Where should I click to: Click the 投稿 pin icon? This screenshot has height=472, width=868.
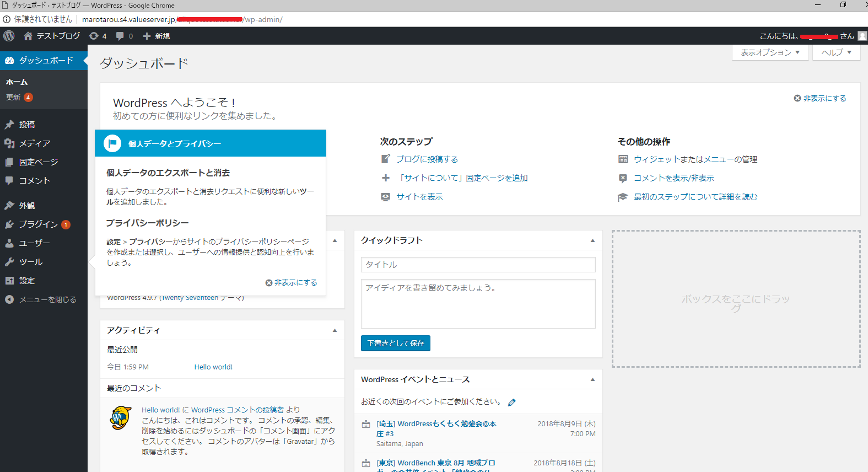[x=9, y=125]
